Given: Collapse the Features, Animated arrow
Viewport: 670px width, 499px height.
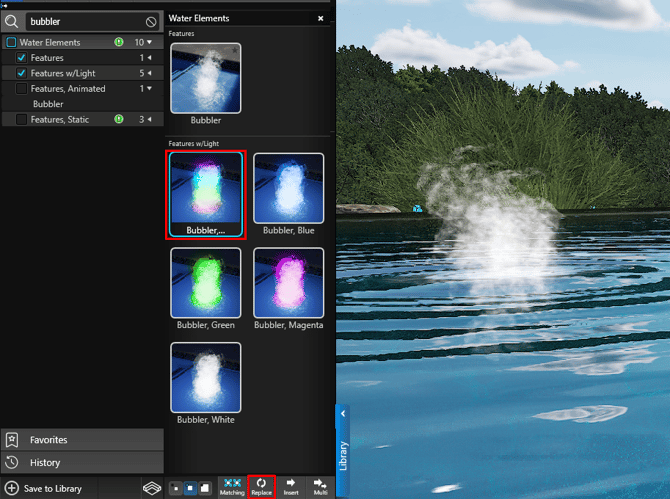Looking at the screenshot, I should pyautogui.click(x=150, y=89).
